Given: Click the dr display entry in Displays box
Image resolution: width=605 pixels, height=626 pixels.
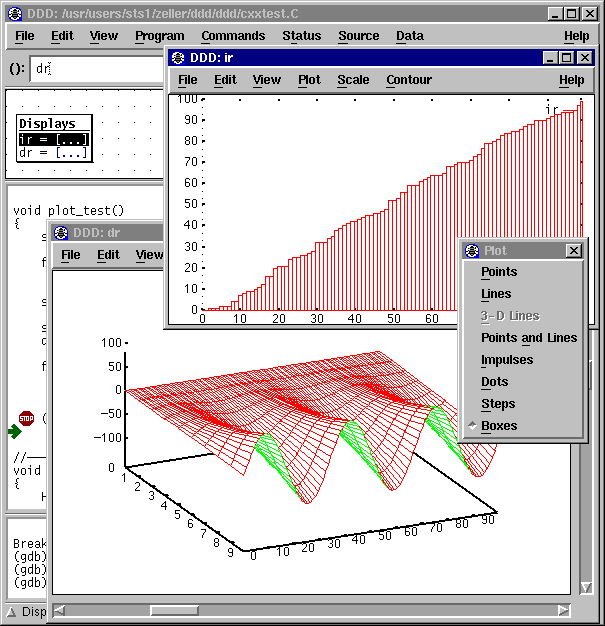Looking at the screenshot, I should (54, 153).
